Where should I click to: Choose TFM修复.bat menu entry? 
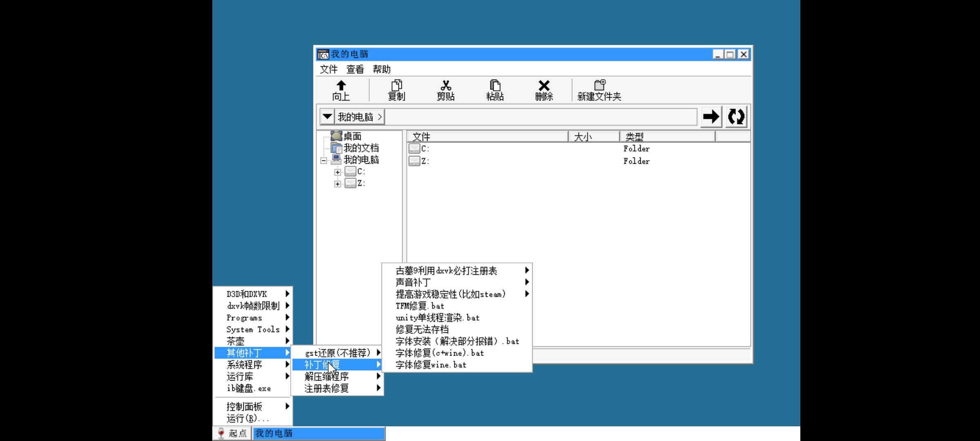click(420, 306)
